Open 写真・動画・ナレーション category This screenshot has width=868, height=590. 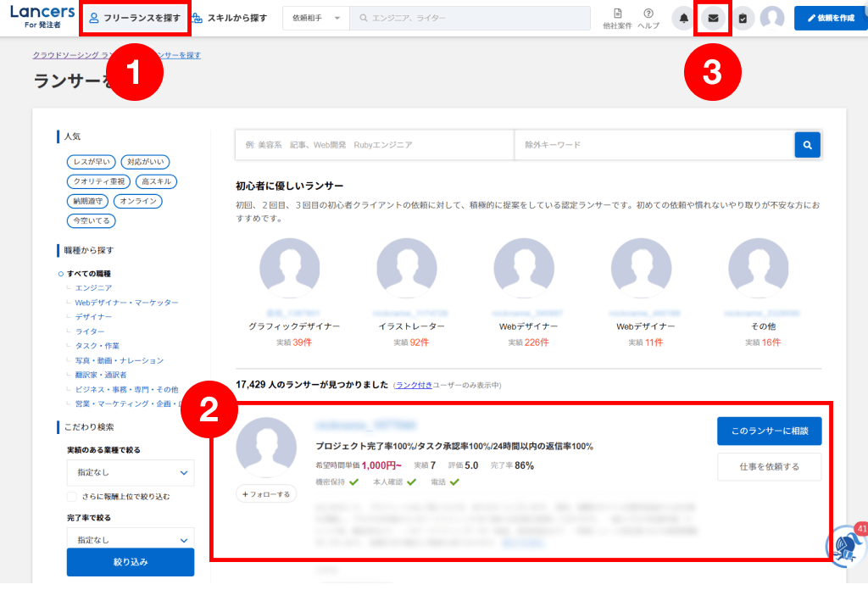[120, 360]
